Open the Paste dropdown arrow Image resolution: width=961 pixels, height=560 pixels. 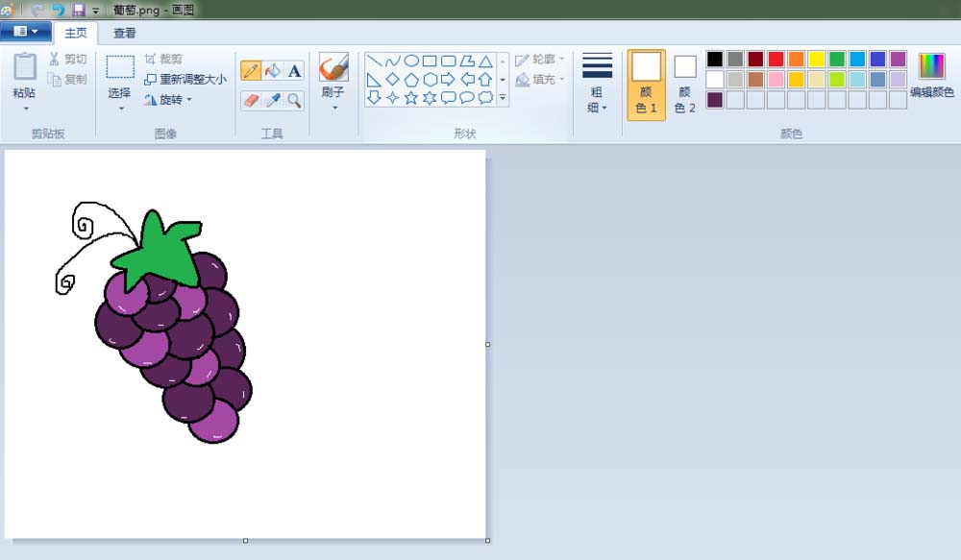26,109
